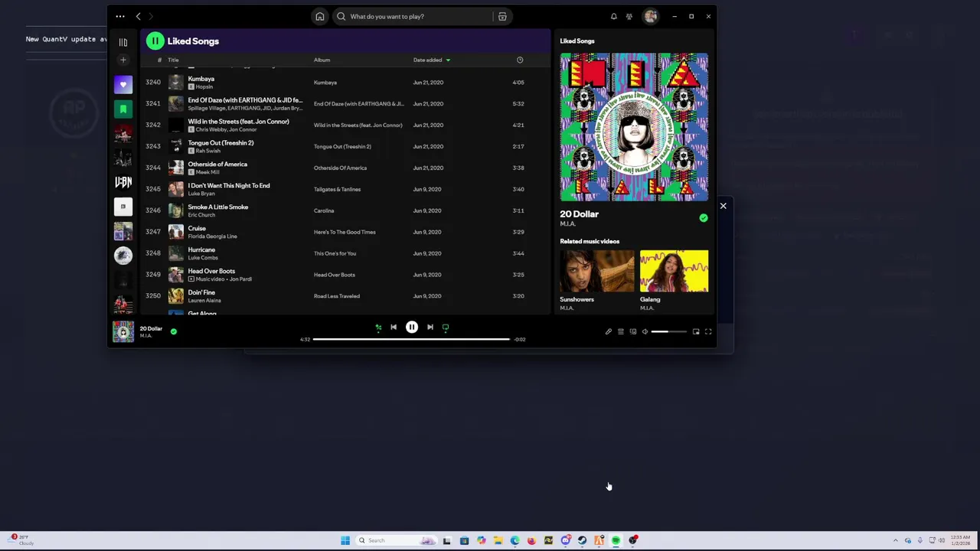
Task: Click now-playing bar album cover
Action: click(x=123, y=331)
